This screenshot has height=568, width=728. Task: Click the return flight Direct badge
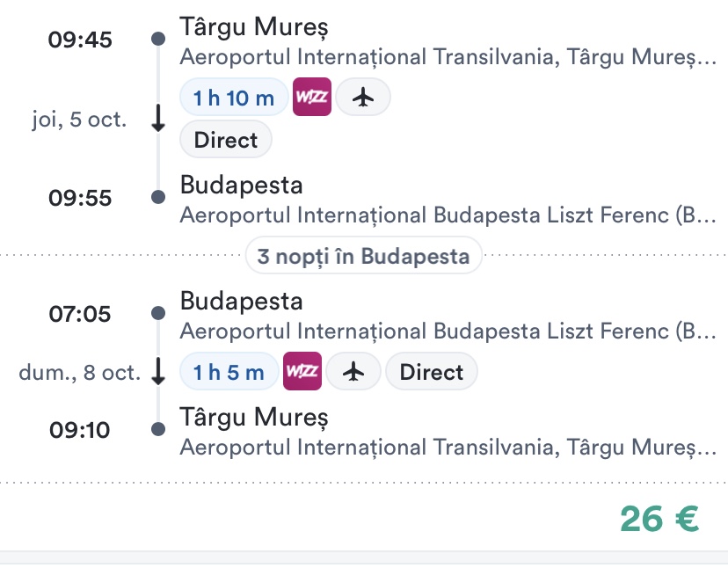tap(431, 372)
